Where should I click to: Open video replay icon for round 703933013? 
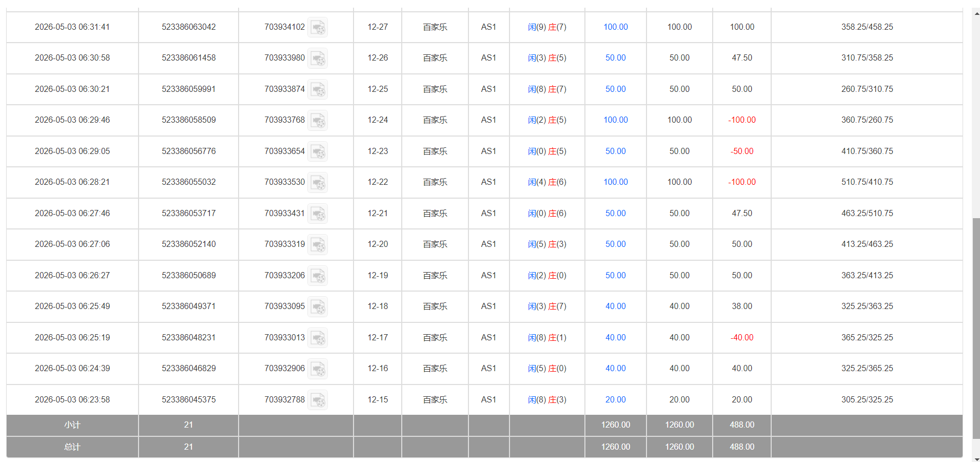tap(318, 338)
